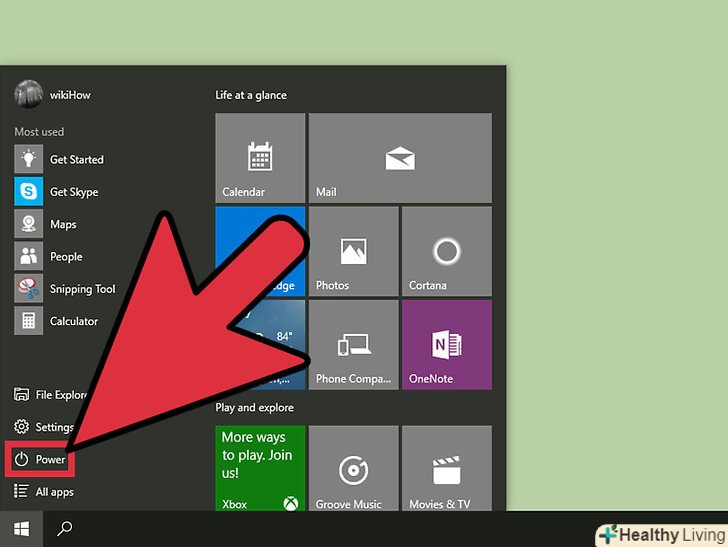Show All apps list
728x547 pixels.
(44, 491)
